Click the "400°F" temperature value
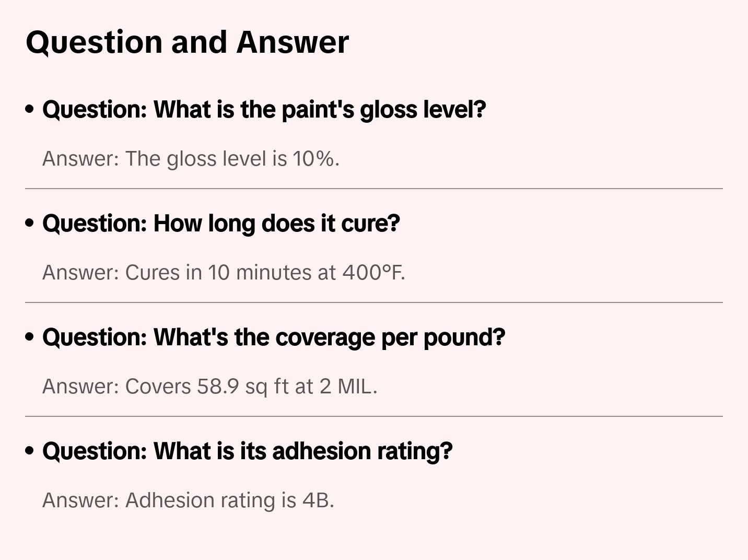 click(373, 273)
